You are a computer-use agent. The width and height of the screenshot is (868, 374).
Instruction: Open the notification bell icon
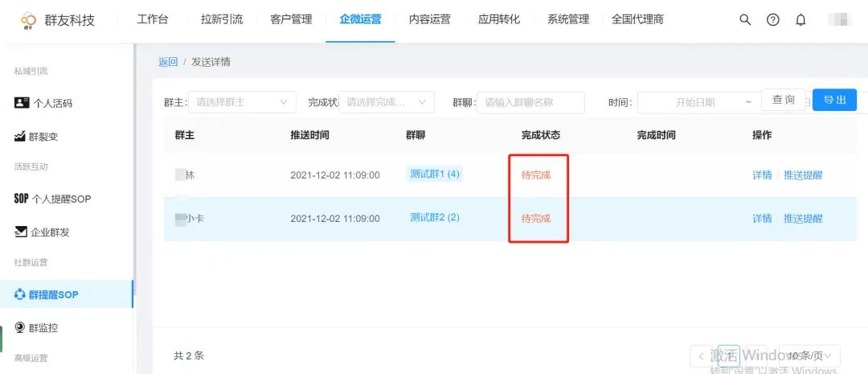pyautogui.click(x=800, y=20)
